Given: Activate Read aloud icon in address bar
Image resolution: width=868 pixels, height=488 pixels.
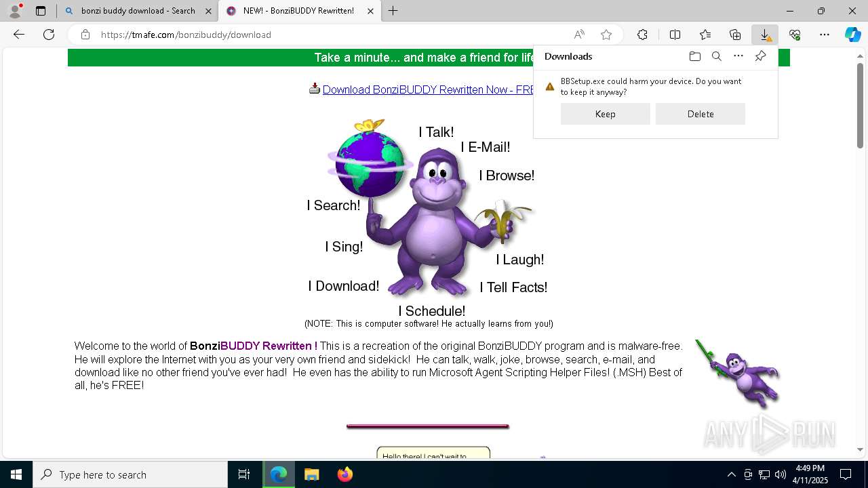Looking at the screenshot, I should click(x=579, y=35).
